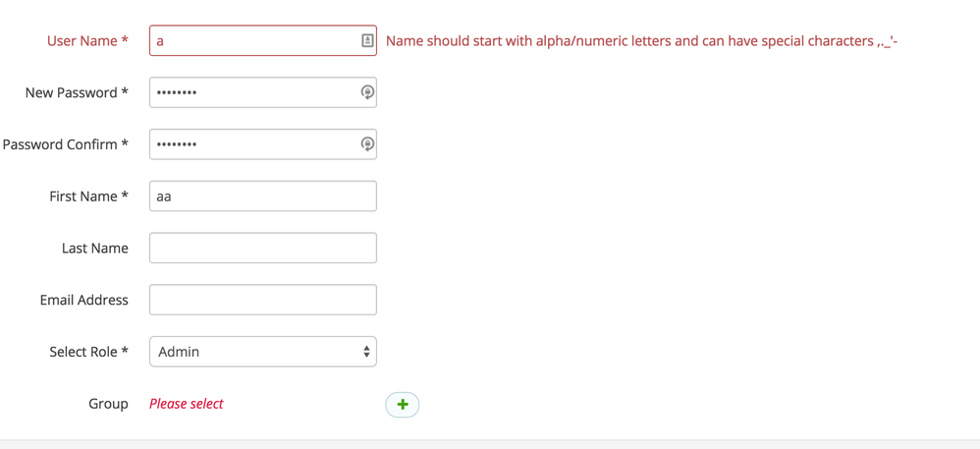Click the 'Password Confirm *' label
The width and height of the screenshot is (980, 449).
(66, 144)
